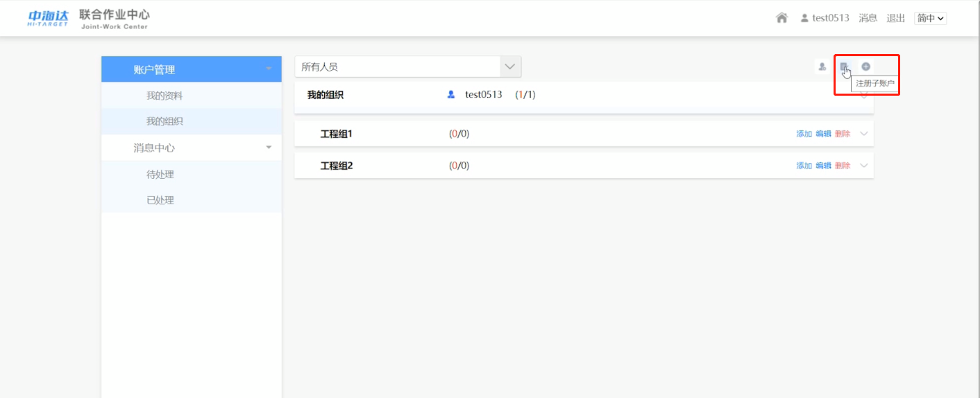Click the test0513 user name in the header
This screenshot has width=980, height=398.
coord(831,18)
